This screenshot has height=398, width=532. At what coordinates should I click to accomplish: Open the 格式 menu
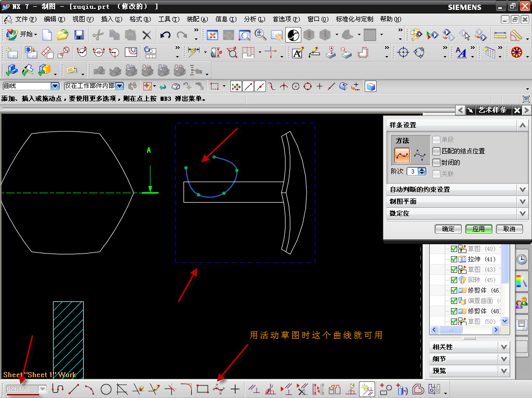(x=140, y=19)
